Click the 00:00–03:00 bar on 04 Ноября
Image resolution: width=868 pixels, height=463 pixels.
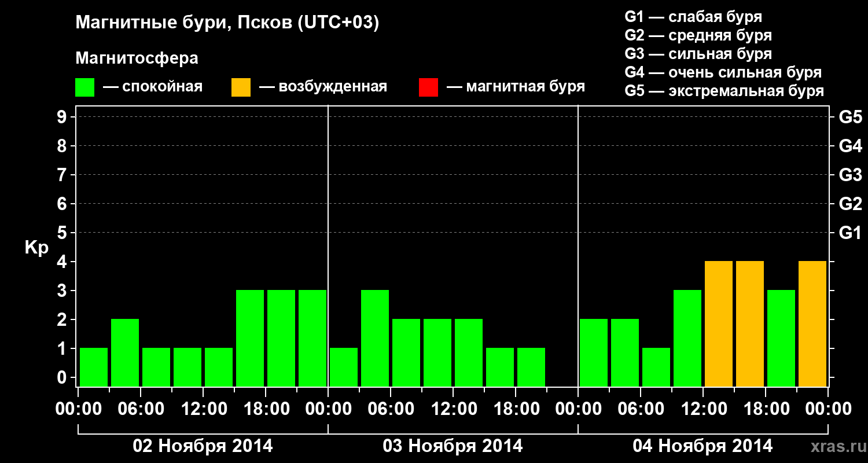tap(594, 352)
